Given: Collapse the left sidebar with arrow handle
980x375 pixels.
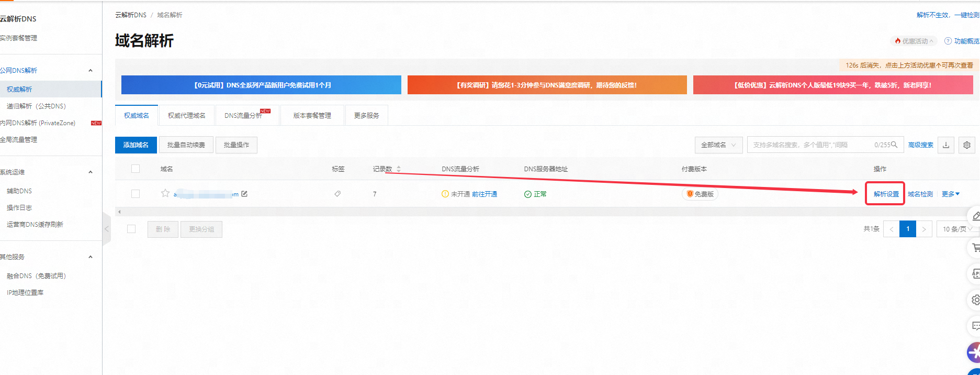Looking at the screenshot, I should coord(107,229).
